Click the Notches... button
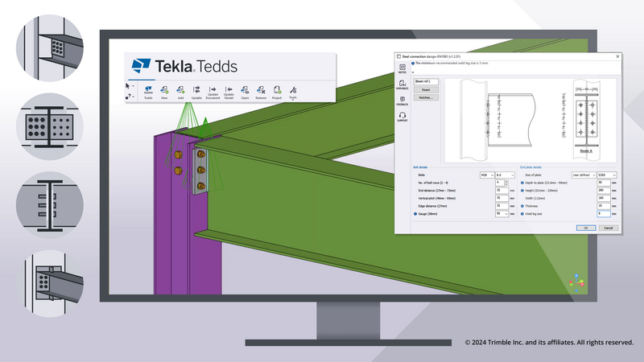 tap(426, 97)
